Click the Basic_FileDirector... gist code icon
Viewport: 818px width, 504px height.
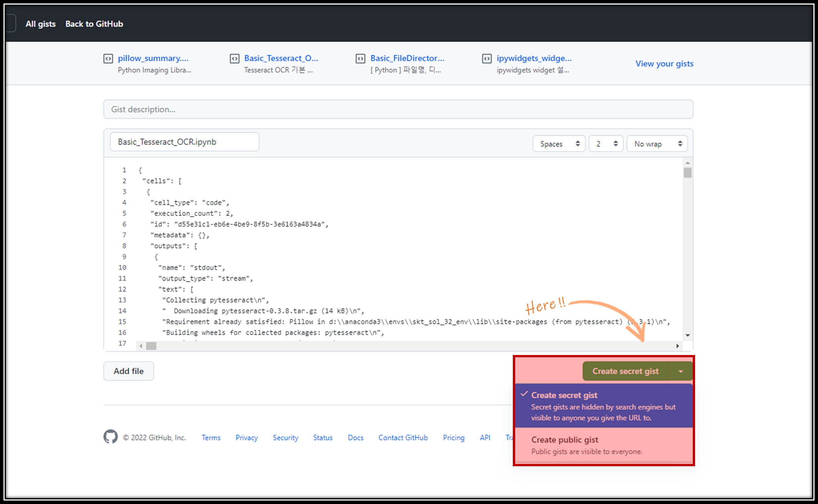tap(361, 59)
